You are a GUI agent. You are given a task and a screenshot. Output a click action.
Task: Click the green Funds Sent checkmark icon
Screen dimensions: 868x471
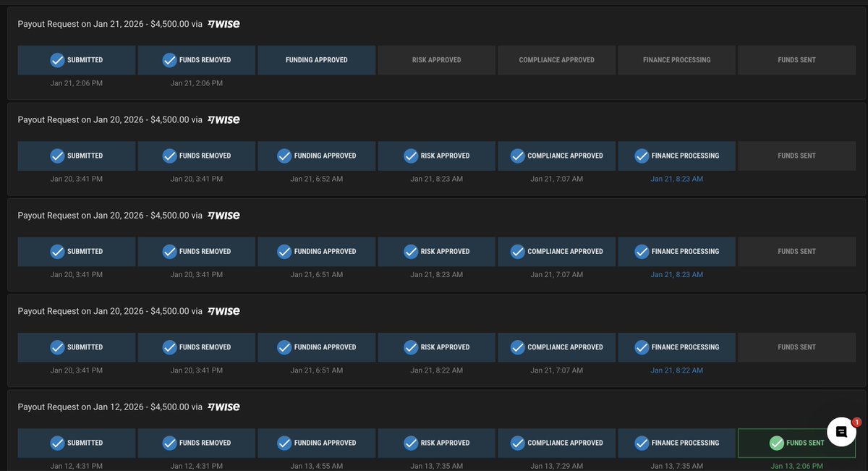coord(776,442)
